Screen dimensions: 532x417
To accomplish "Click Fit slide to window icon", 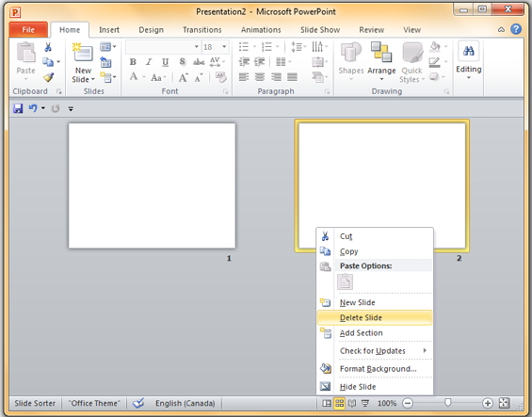I will coord(504,403).
